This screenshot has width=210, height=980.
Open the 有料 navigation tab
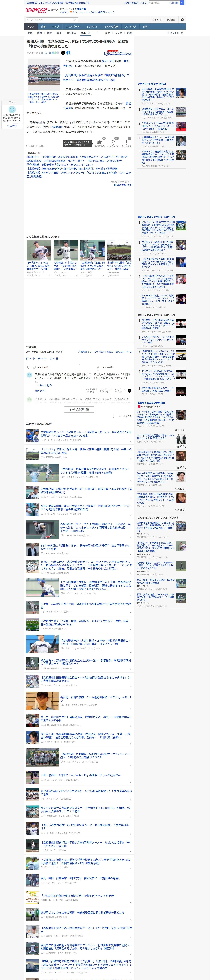point(145,27)
